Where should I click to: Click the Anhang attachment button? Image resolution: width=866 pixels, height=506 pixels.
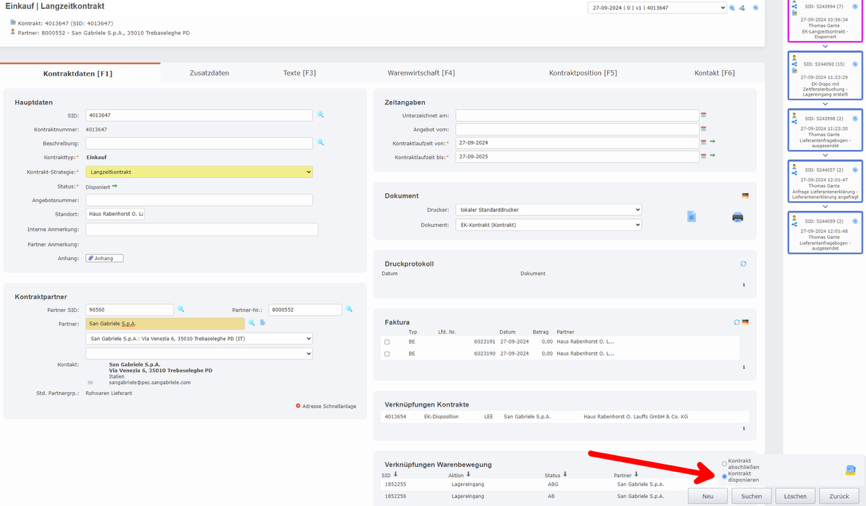click(x=104, y=258)
